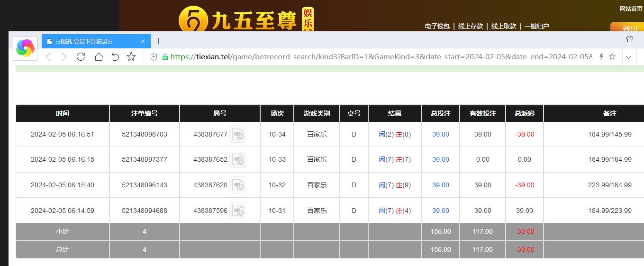The image size is (644, 266).
Task: Open video replay icon for round 438387677
Action: [x=238, y=134]
